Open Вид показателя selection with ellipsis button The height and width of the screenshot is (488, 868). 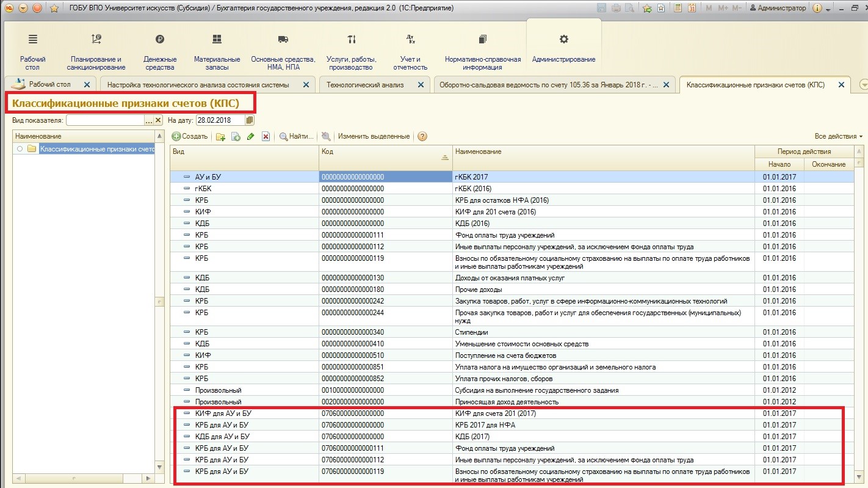148,120
